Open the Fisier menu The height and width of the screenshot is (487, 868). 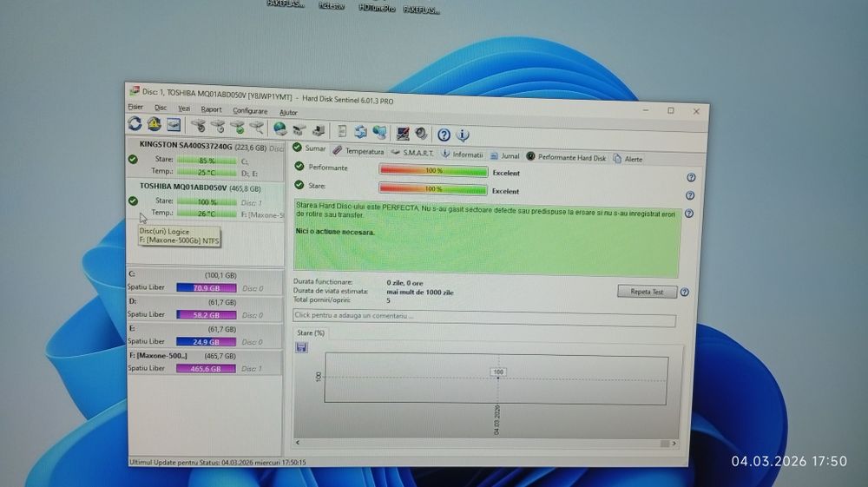(135, 107)
